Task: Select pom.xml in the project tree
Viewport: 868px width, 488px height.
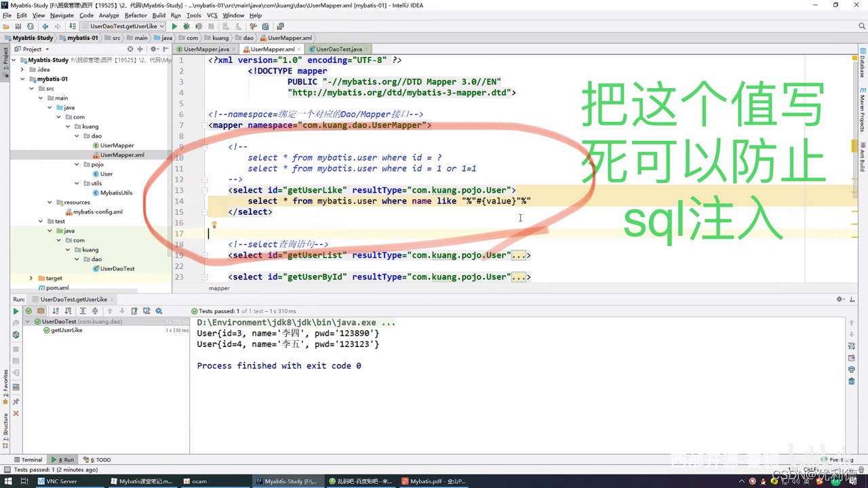Action: [x=57, y=287]
